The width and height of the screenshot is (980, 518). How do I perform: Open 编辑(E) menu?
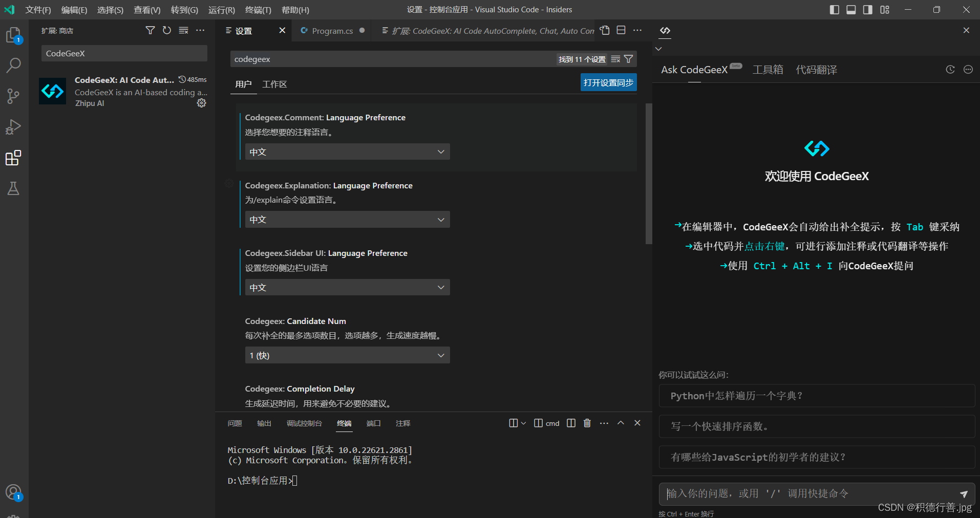point(74,10)
